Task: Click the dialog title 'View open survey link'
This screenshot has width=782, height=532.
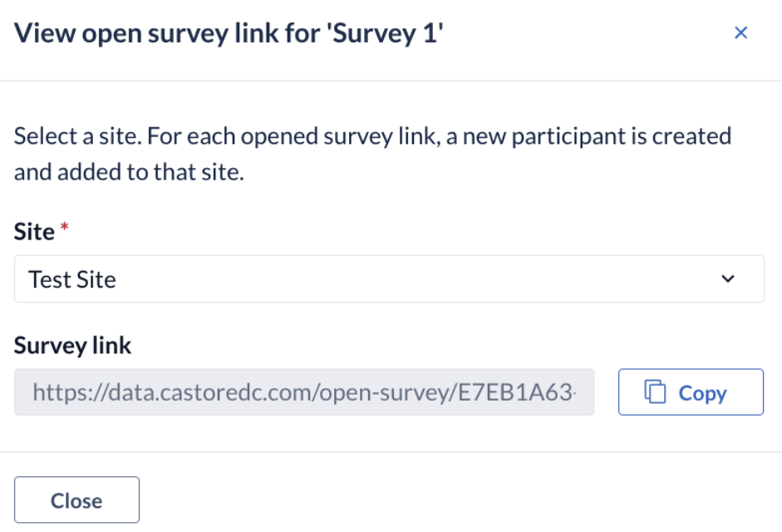Action: click(x=167, y=33)
